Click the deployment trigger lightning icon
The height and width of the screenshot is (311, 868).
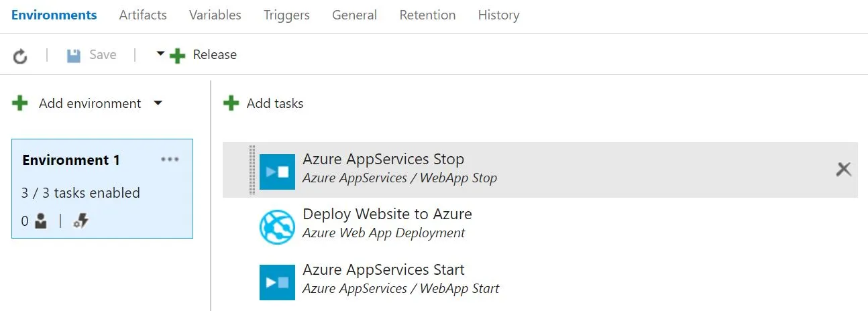(81, 221)
